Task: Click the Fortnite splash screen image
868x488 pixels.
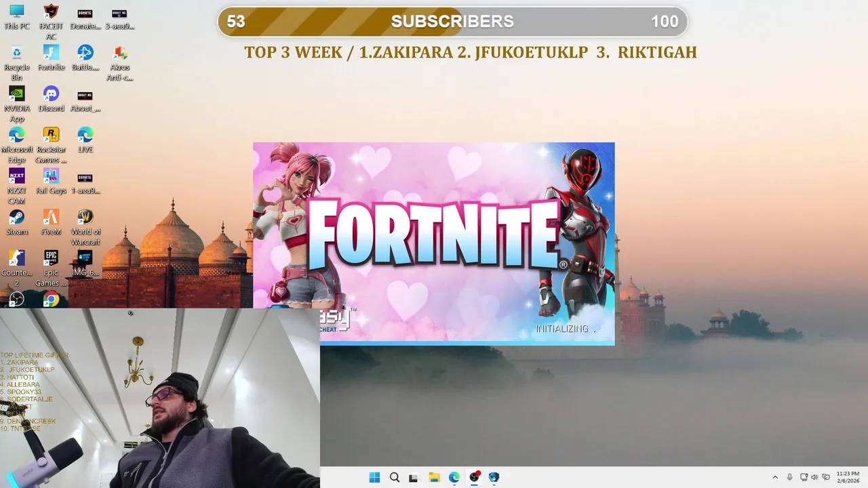Action: pos(434,243)
